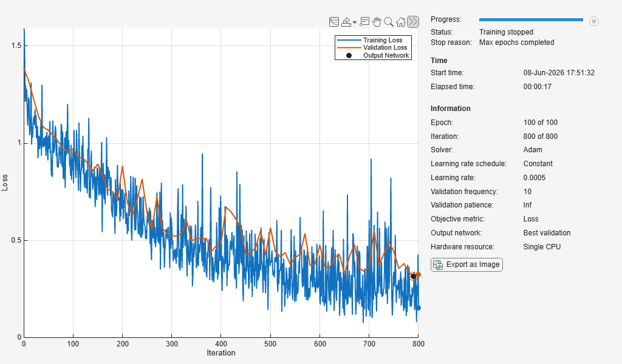Select the pan hand tool

377,22
